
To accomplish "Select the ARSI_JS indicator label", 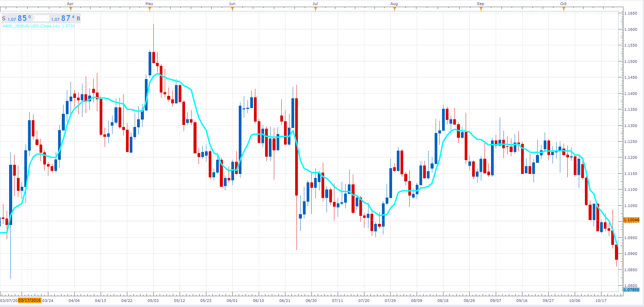I will tap(39, 26).
